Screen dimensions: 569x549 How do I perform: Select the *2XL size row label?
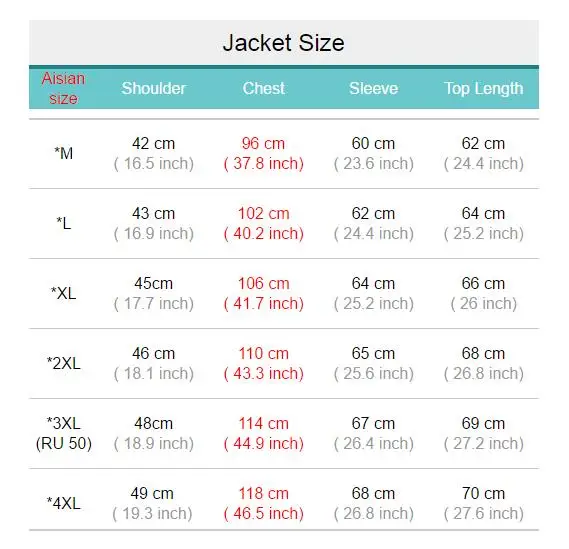[64, 363]
